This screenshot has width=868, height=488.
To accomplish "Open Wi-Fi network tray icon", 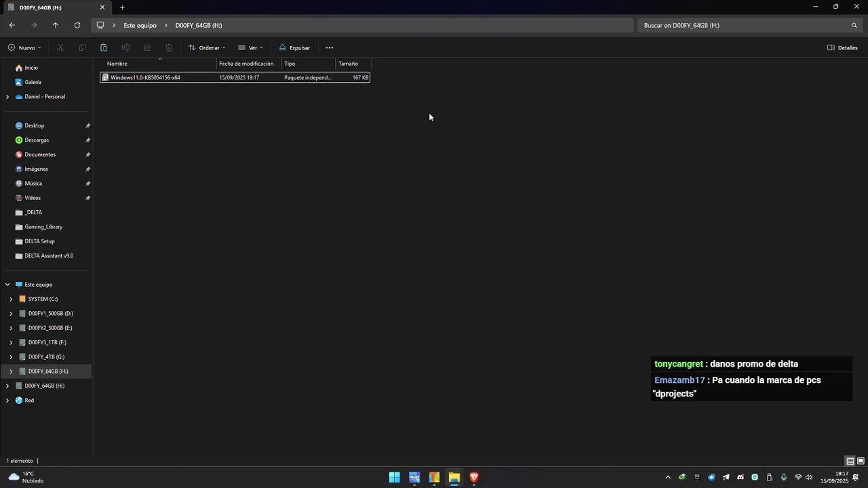I will (x=798, y=477).
